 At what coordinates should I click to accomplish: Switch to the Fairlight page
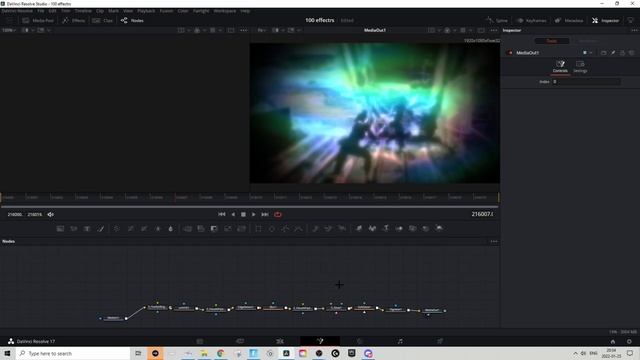400,341
